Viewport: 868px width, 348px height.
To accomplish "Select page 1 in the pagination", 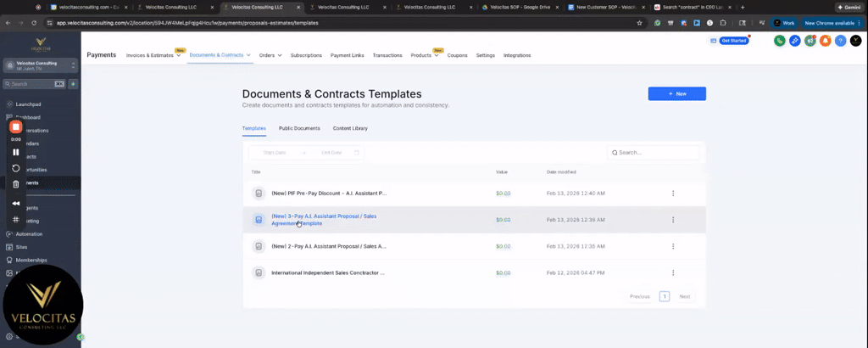I will pyautogui.click(x=665, y=296).
